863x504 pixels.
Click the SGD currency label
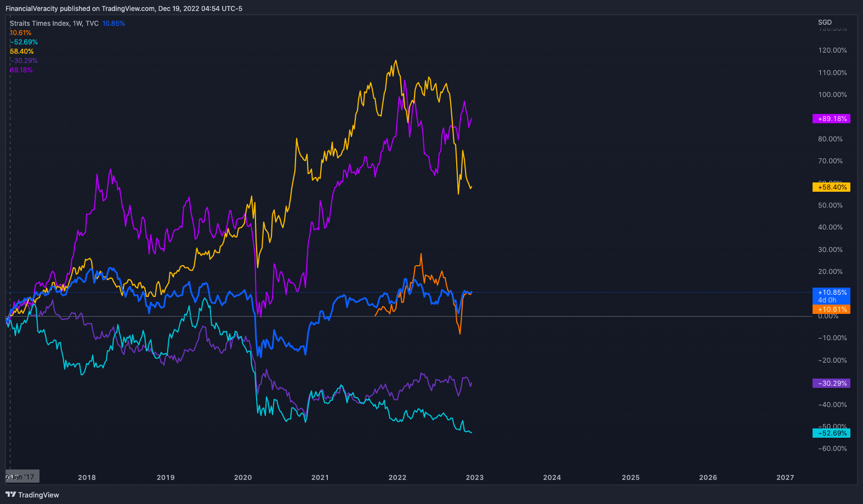pos(825,22)
